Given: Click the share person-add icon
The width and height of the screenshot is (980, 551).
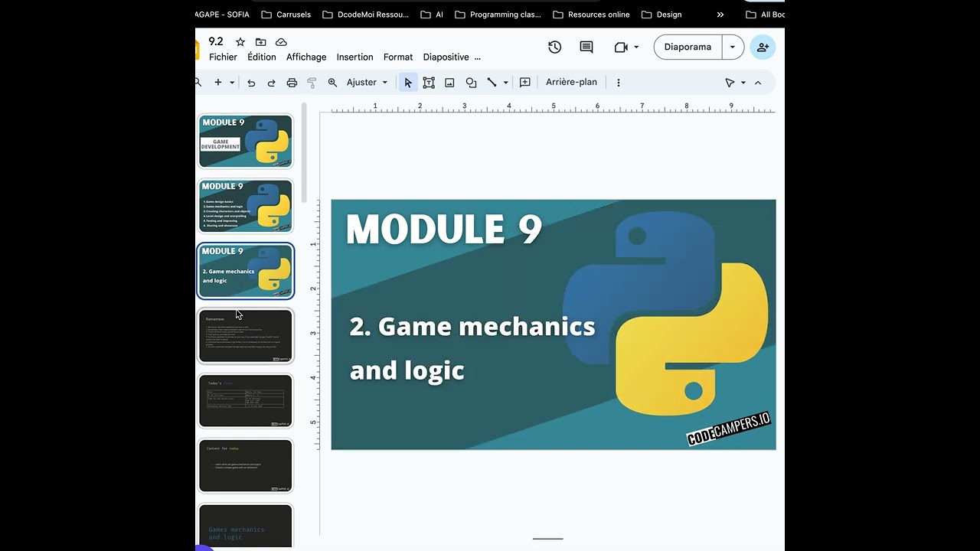Looking at the screenshot, I should point(763,47).
